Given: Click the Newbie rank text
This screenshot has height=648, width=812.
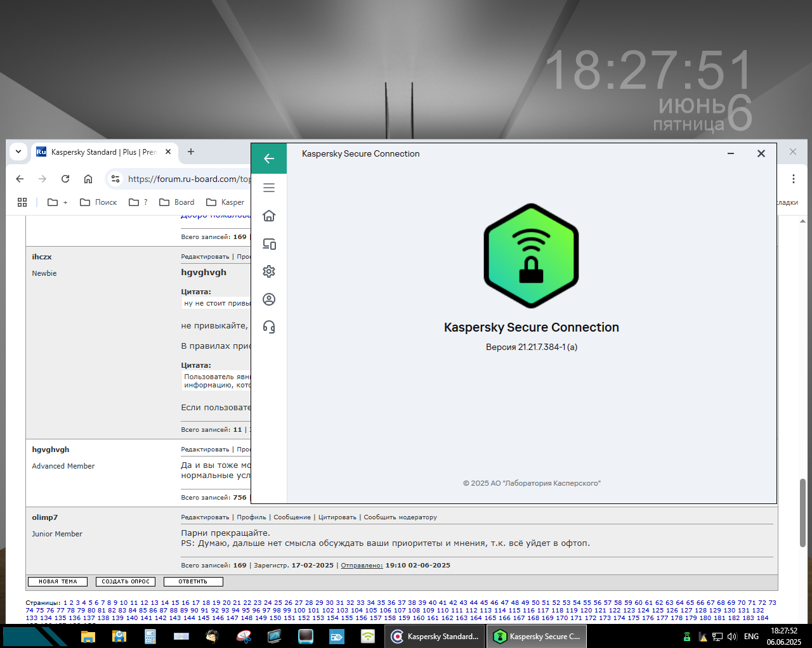Looking at the screenshot, I should (x=44, y=273).
